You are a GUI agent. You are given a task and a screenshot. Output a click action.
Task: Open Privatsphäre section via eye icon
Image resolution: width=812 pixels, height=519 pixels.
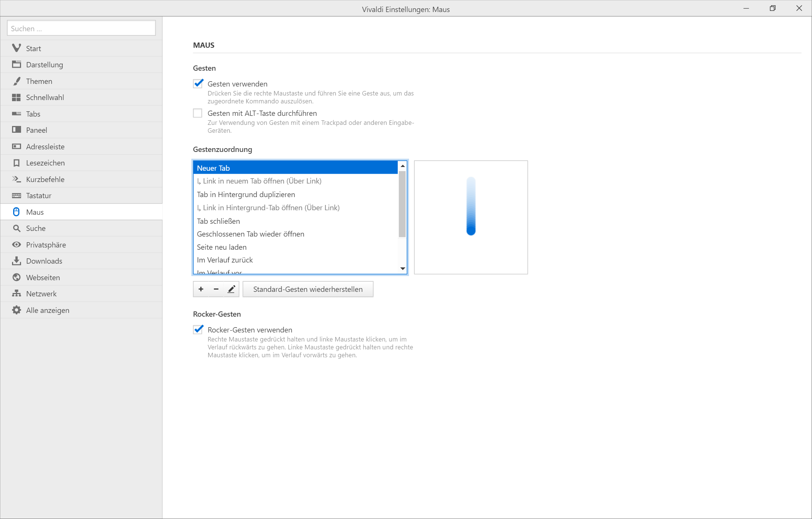coord(17,245)
